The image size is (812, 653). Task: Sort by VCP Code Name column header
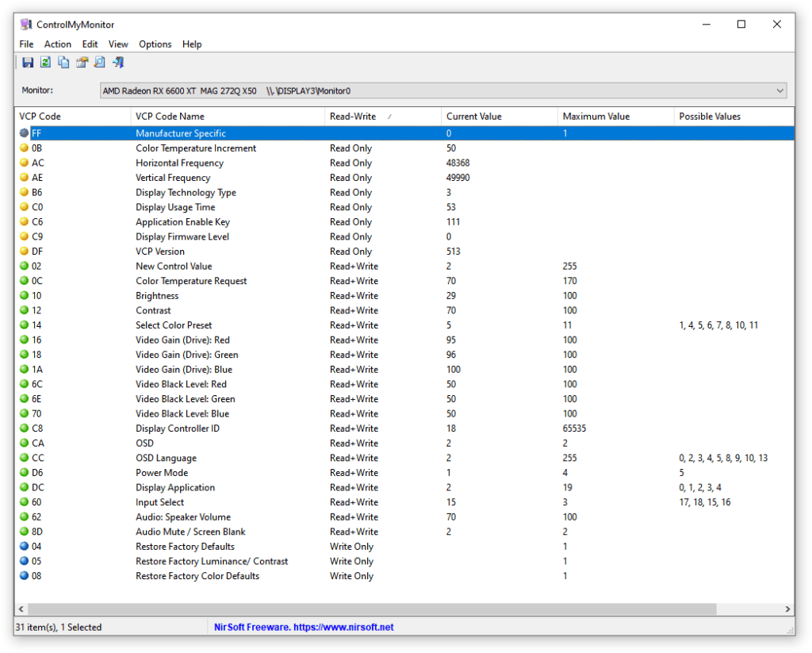coord(228,117)
